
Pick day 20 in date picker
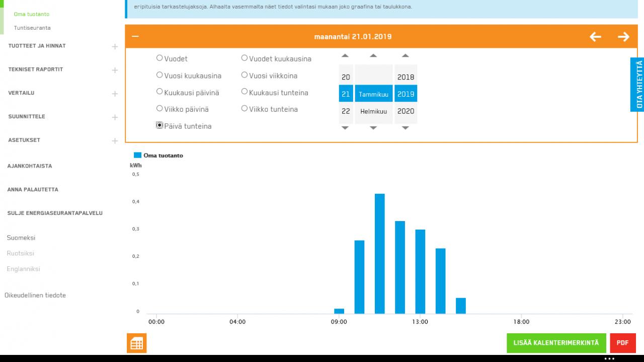click(x=346, y=77)
